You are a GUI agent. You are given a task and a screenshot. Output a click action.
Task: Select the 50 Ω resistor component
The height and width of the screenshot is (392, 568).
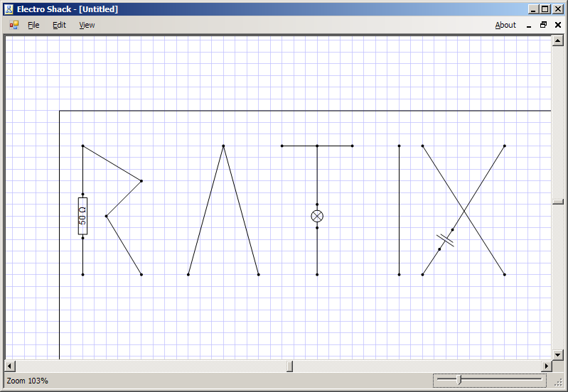82,216
